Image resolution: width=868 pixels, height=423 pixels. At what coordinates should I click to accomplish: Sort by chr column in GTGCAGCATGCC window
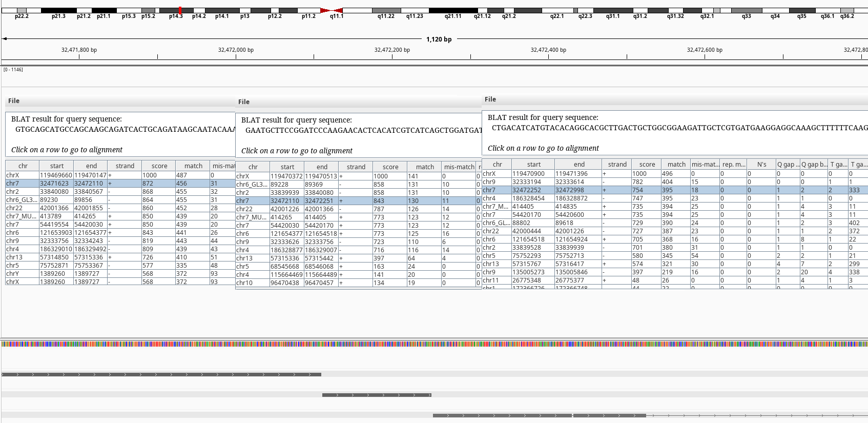[x=23, y=166]
